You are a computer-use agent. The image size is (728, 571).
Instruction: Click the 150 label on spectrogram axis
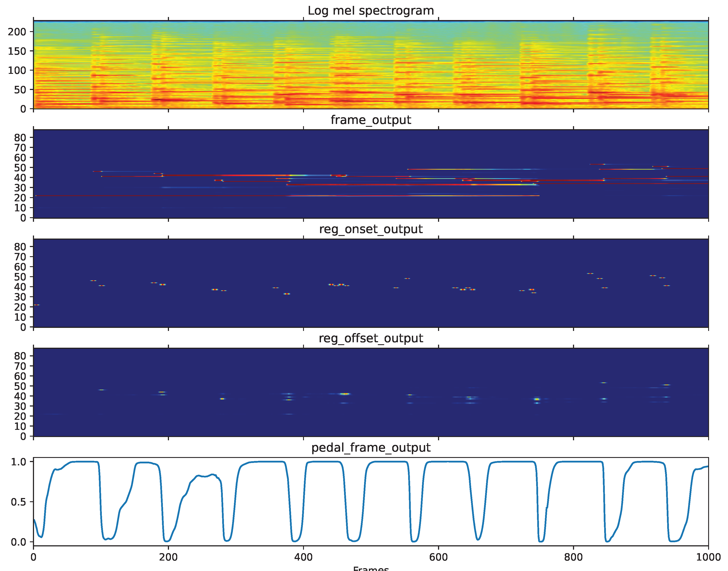click(x=17, y=51)
